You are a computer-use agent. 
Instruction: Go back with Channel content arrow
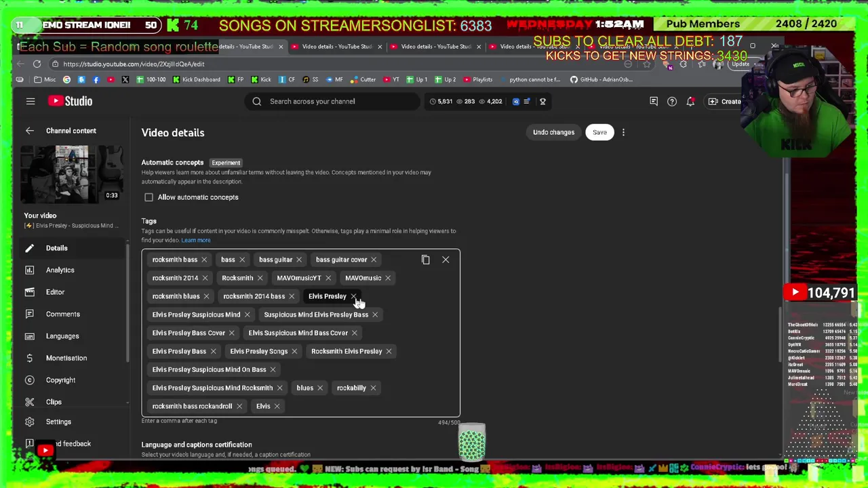point(29,131)
